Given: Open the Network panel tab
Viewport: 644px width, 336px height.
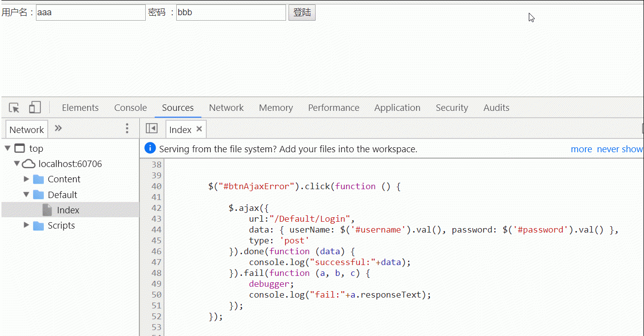Looking at the screenshot, I should [x=226, y=107].
